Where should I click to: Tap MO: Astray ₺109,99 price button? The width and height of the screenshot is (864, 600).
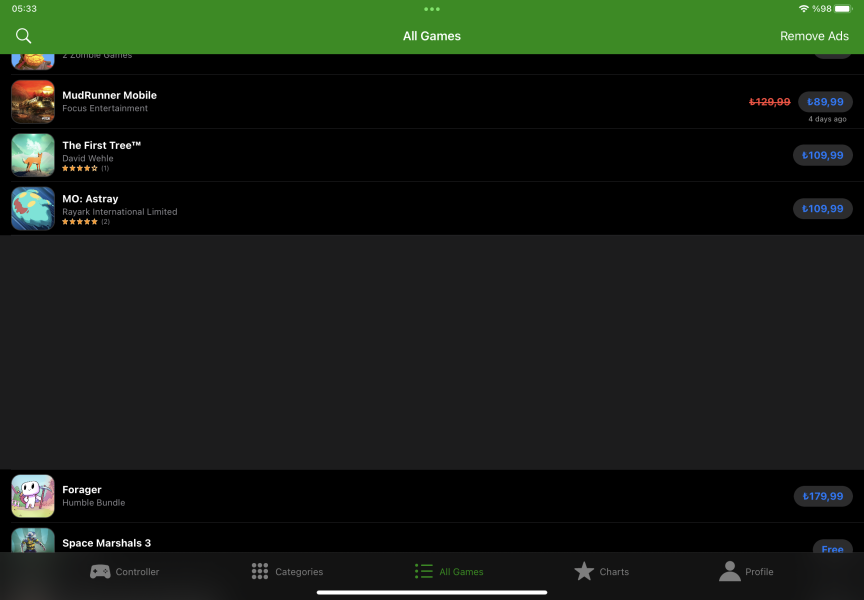click(x=822, y=209)
